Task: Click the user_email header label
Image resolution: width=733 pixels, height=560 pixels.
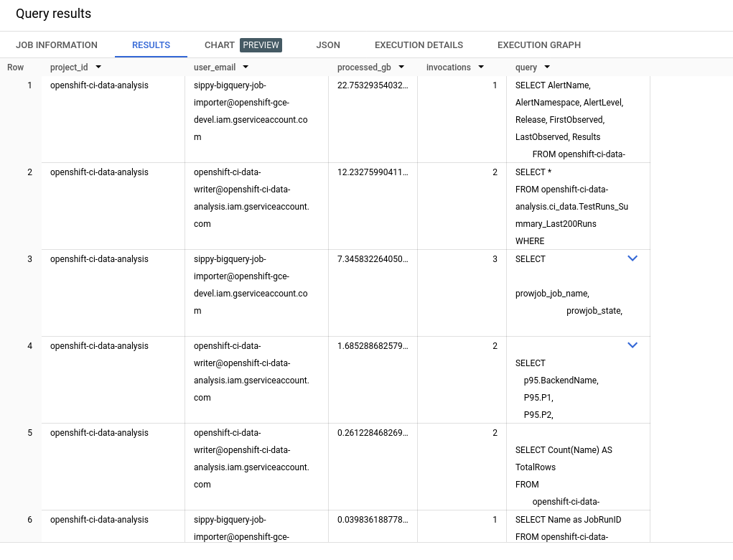Action: 215,67
